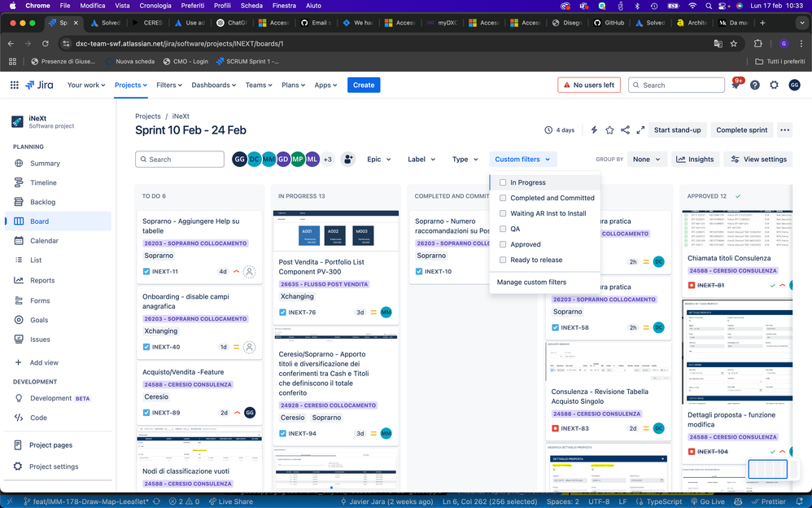
Task: Check the QA custom filter
Action: pyautogui.click(x=502, y=229)
